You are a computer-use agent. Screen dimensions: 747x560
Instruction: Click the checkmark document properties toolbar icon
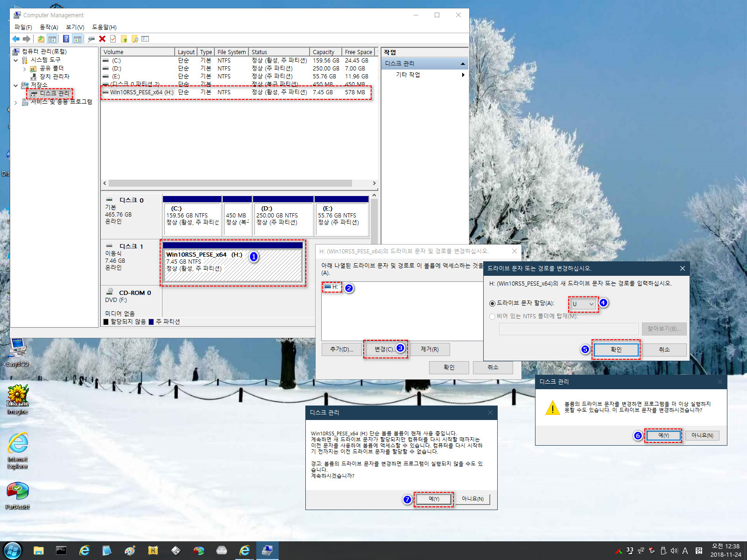click(x=113, y=39)
